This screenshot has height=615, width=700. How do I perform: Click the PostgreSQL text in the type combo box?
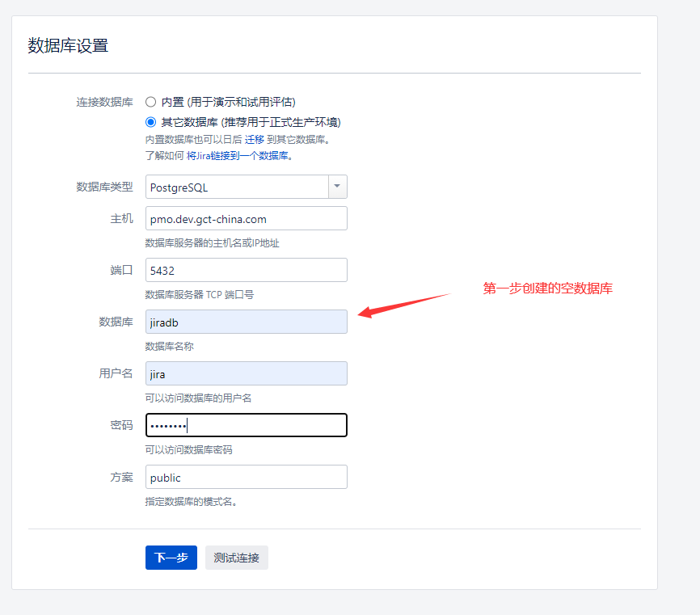tap(179, 187)
